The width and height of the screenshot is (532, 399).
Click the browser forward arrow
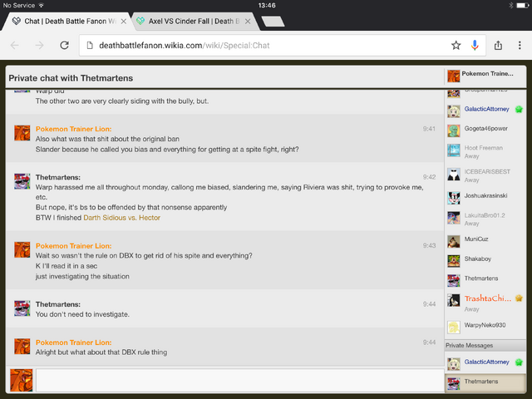click(39, 45)
